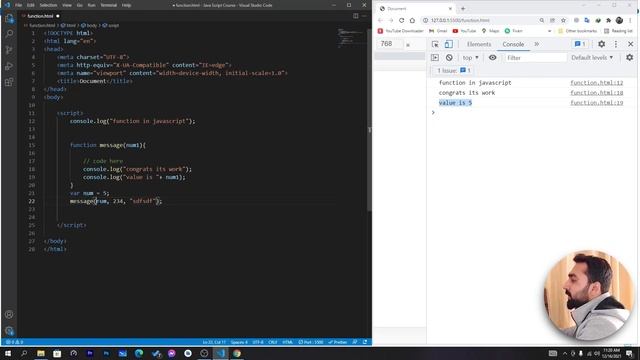
Task: Click the zoom magnifier icon in address bar
Action: coord(542,20)
